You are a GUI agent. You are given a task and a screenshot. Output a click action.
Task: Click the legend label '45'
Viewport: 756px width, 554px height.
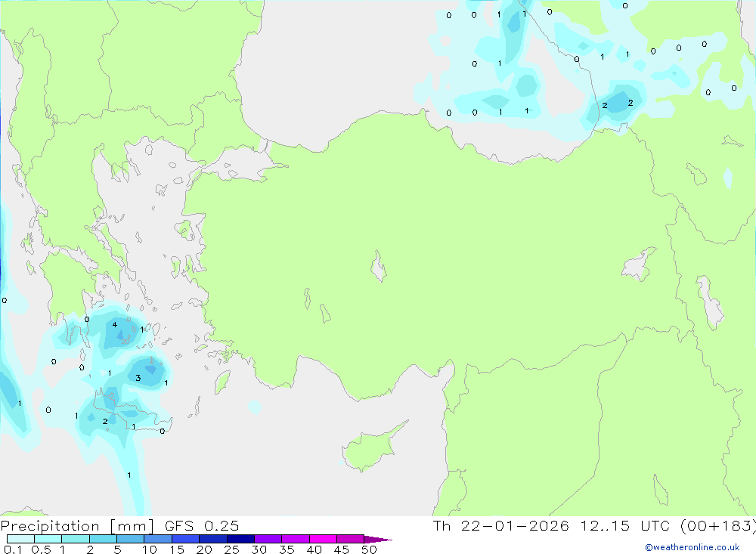coord(342,549)
